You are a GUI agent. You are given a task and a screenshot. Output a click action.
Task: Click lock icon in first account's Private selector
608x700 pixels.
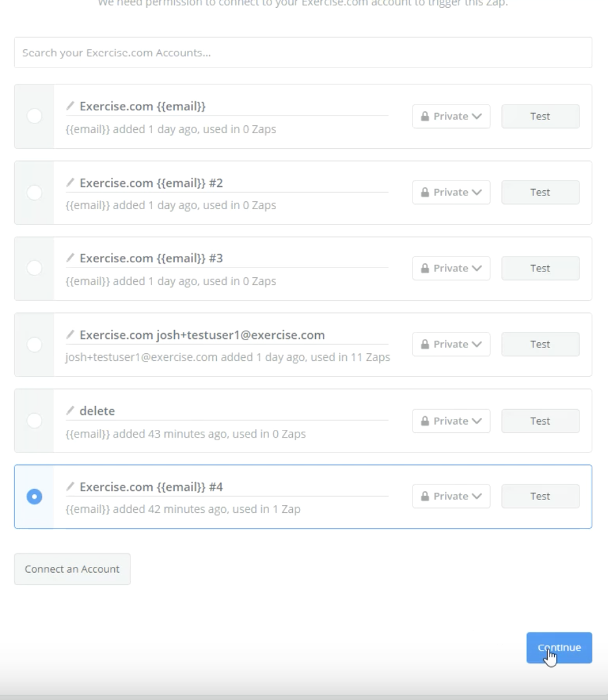click(x=425, y=116)
